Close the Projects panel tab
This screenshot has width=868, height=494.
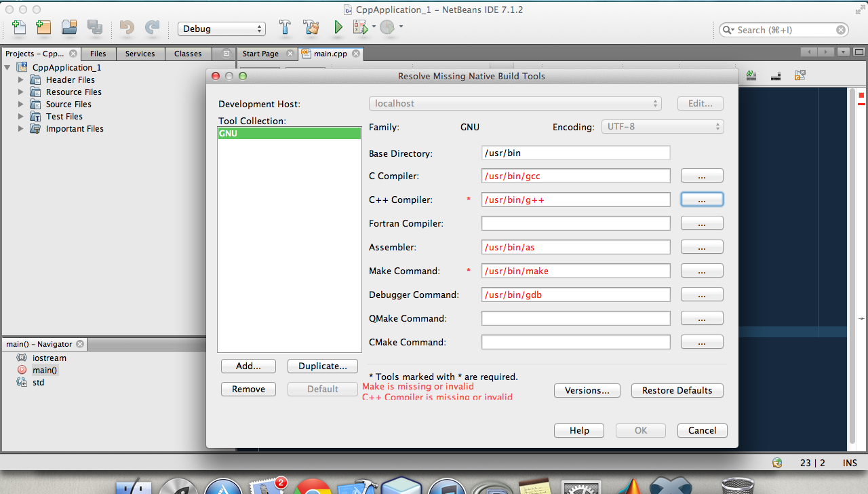[73, 54]
